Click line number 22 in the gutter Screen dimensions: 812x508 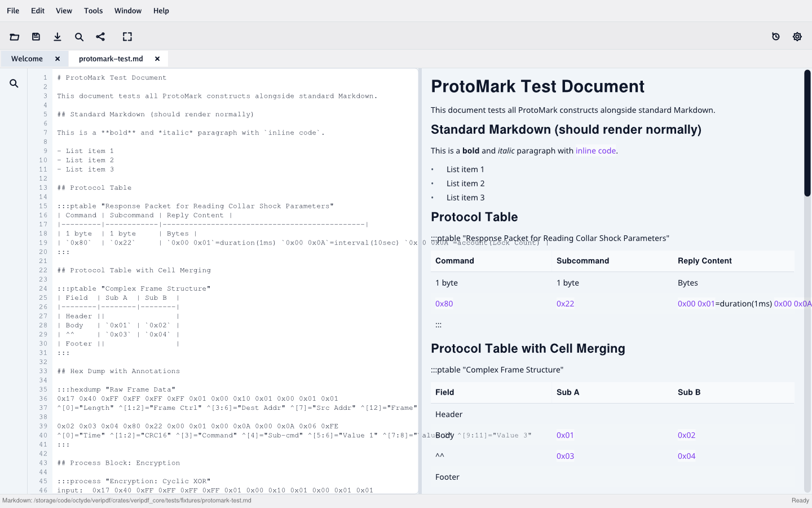tap(43, 270)
